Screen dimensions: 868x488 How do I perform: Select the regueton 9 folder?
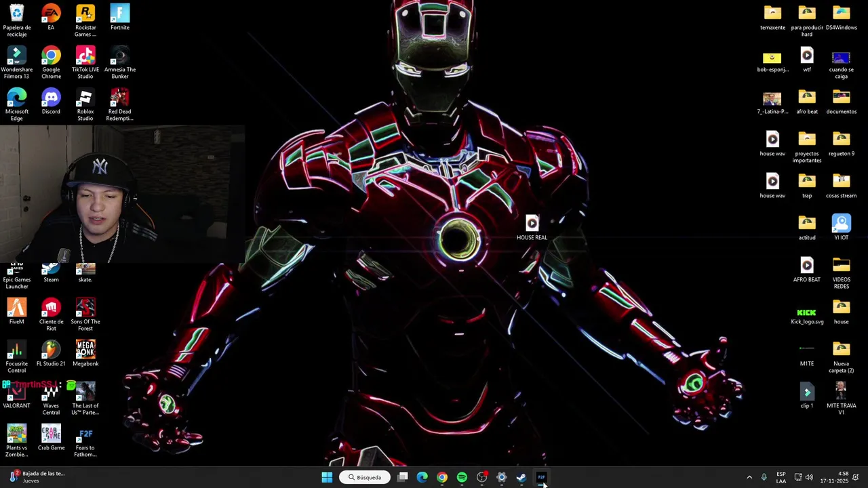click(841, 144)
